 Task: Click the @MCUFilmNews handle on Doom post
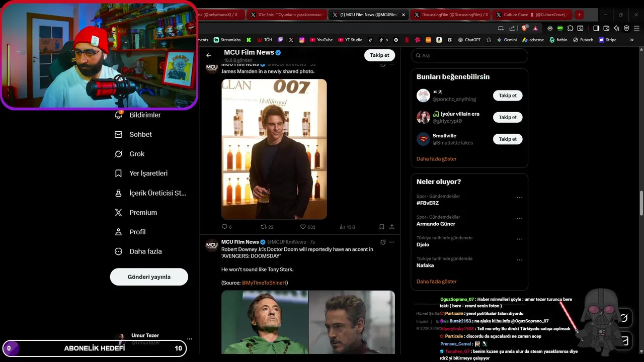tap(286, 242)
